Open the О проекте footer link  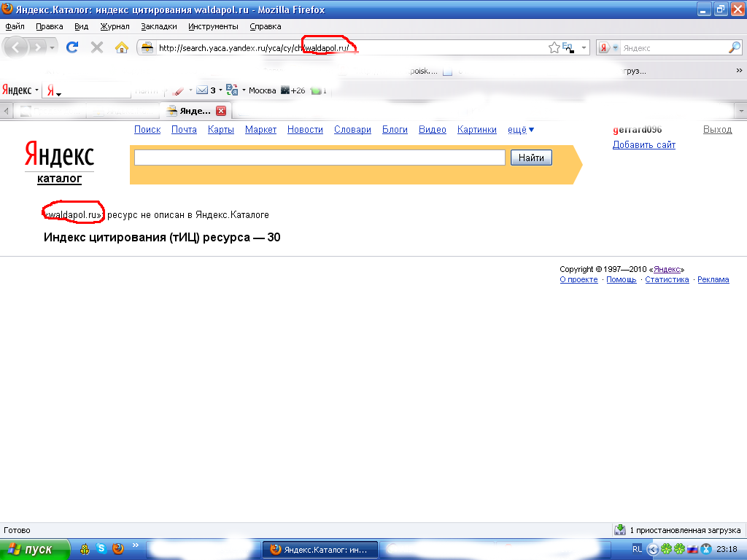[x=578, y=279]
